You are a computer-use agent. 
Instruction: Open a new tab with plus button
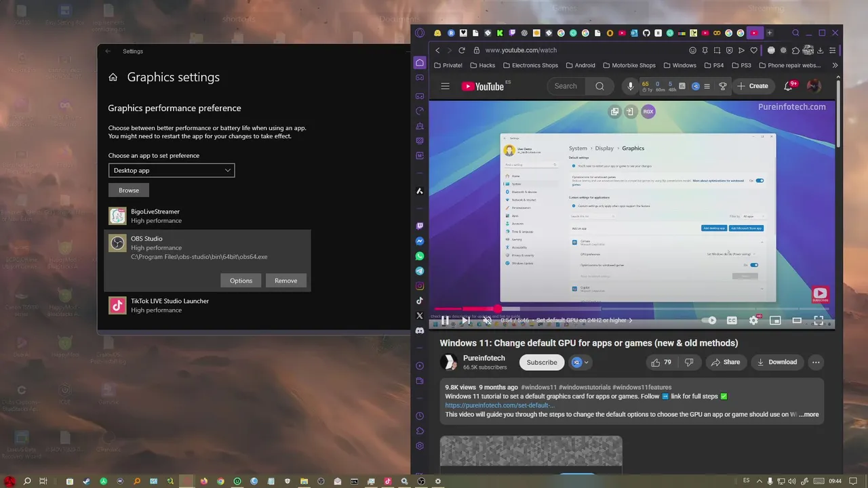point(769,33)
